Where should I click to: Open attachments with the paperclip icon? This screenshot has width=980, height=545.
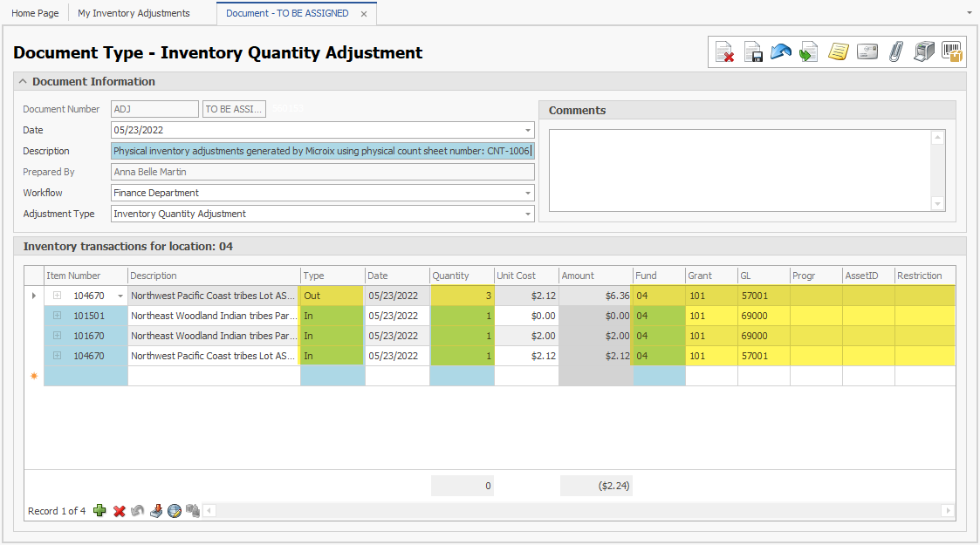895,52
